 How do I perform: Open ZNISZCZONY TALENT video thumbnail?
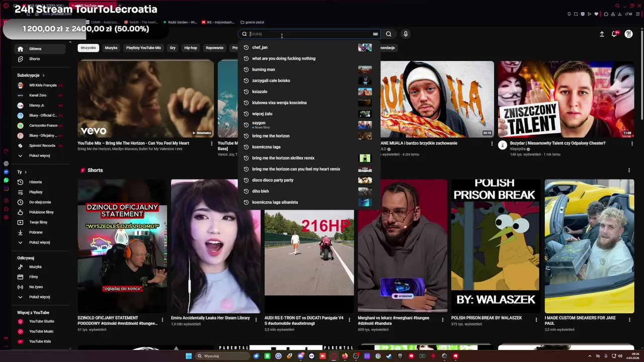[566, 99]
